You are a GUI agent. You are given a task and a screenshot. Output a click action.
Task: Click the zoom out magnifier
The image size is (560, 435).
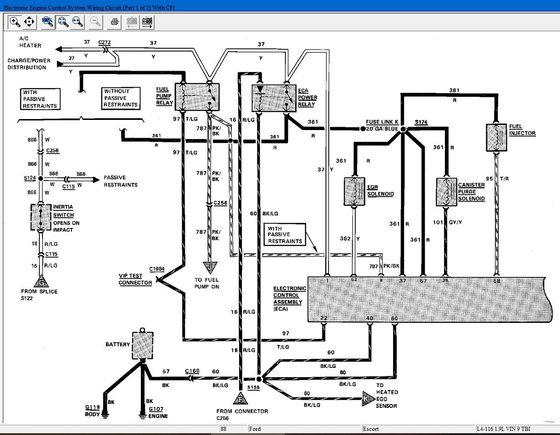77,22
